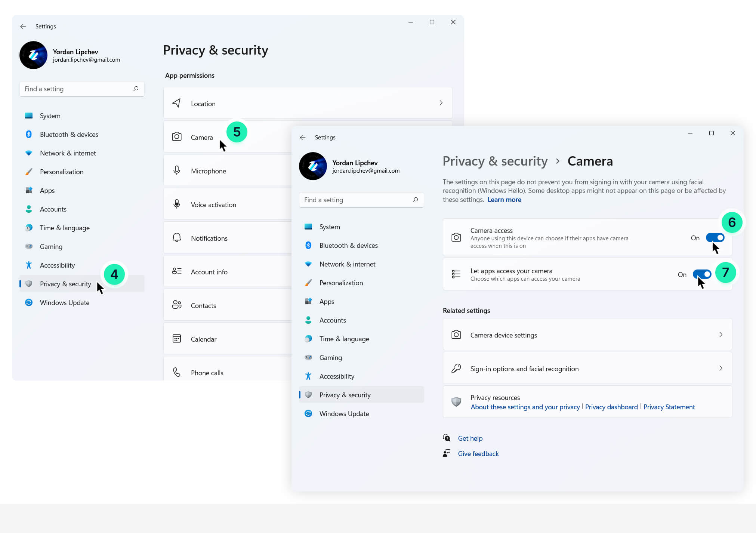Click the Notifications bell icon
The image size is (756, 533).
(176, 238)
